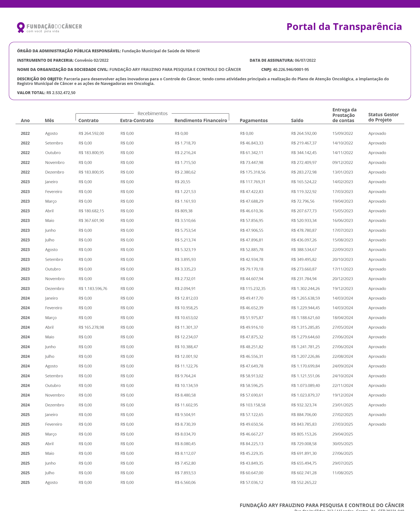Image resolution: width=420 pixels, height=511 pixels.
Task: Click the Pagamentos column header
Action: pos(254,120)
